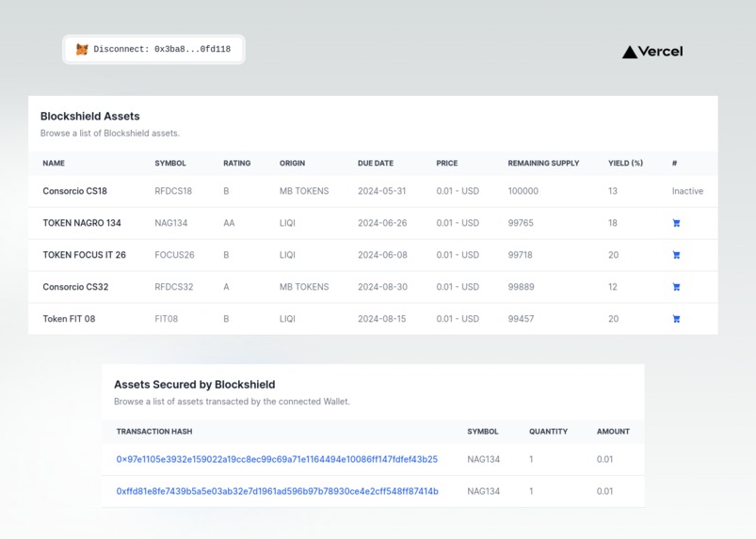Click remaining supply 99718
Screen dimensions: 756x539
(521, 255)
